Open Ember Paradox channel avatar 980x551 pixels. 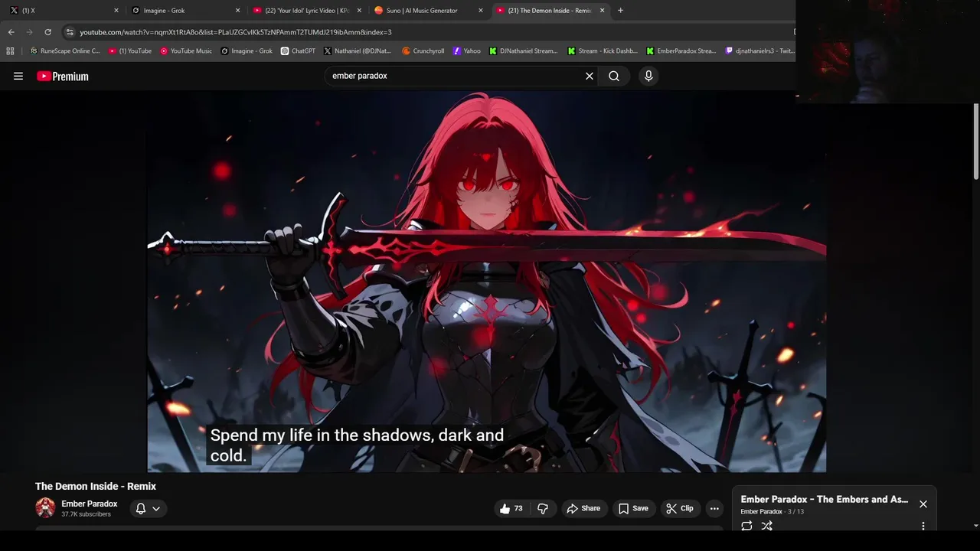[x=45, y=507]
